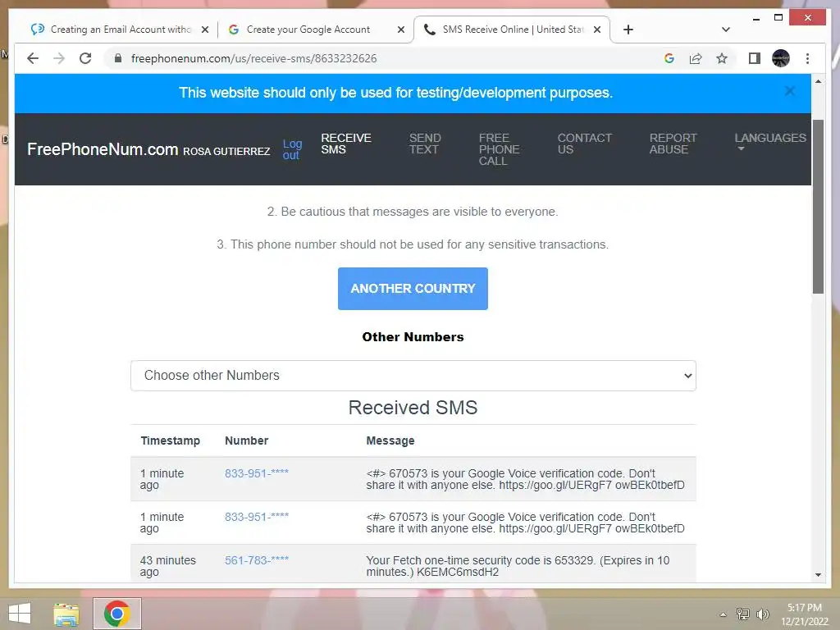Viewport: 840px width, 630px height.
Task: Click the network tray icon
Action: tap(743, 614)
